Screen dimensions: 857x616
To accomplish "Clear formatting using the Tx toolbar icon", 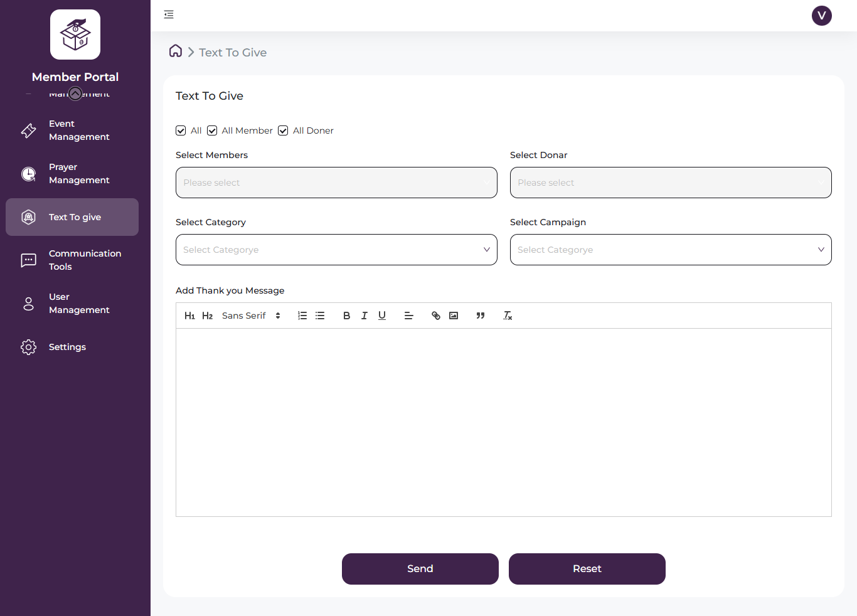I will (x=507, y=316).
